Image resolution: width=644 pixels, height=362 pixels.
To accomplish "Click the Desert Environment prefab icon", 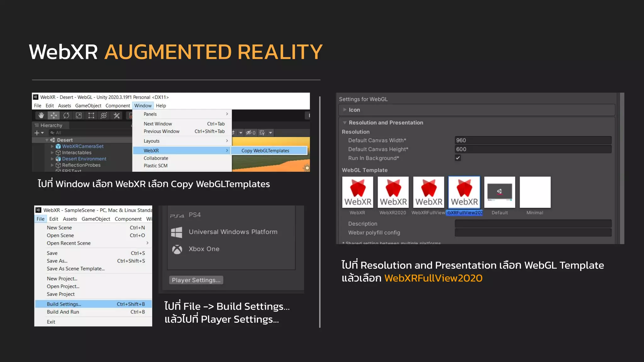I will (x=58, y=159).
